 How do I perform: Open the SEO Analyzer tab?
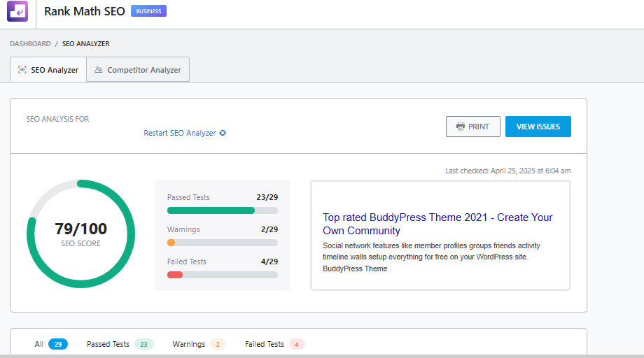click(x=48, y=70)
